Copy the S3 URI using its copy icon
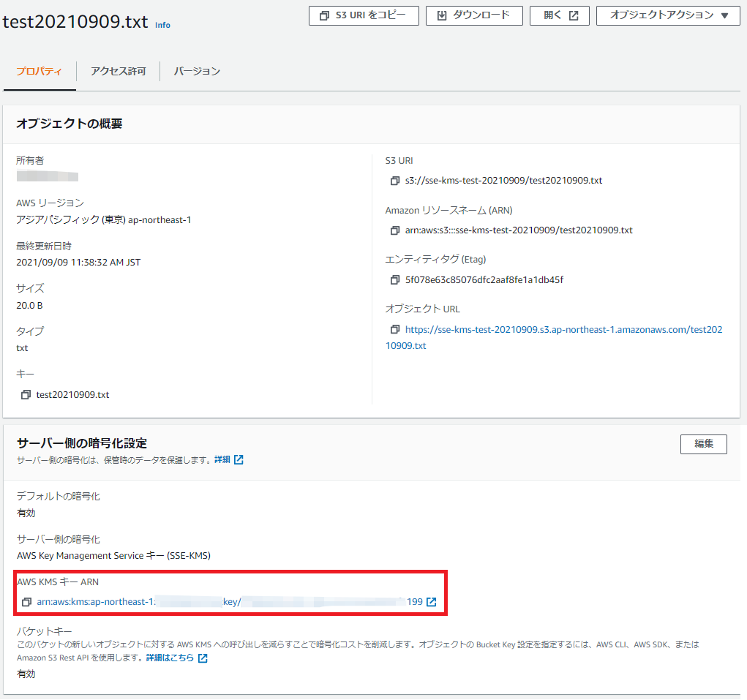 point(394,180)
